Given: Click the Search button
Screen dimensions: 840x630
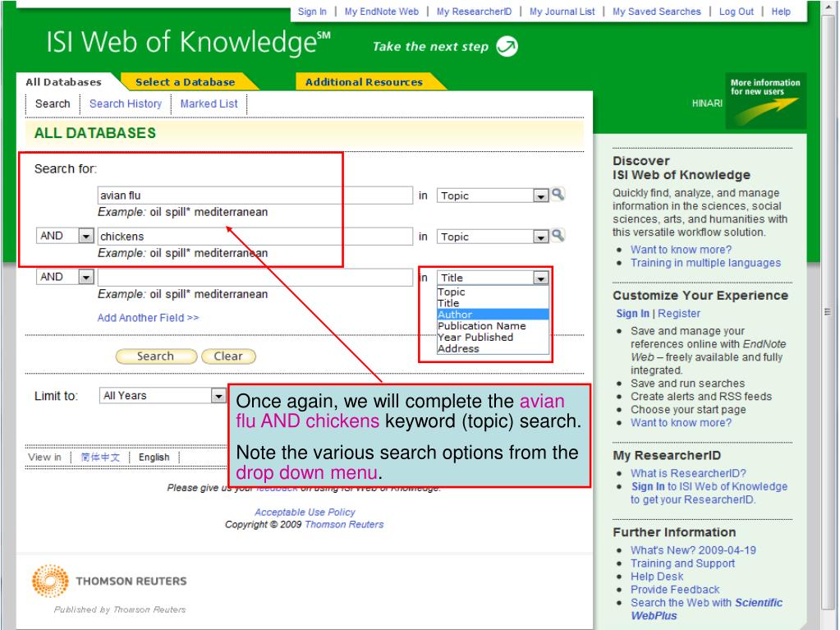Looking at the screenshot, I should pos(156,356).
